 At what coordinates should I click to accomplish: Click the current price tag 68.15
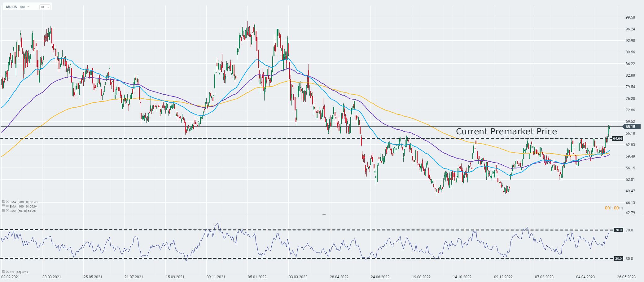631,127
